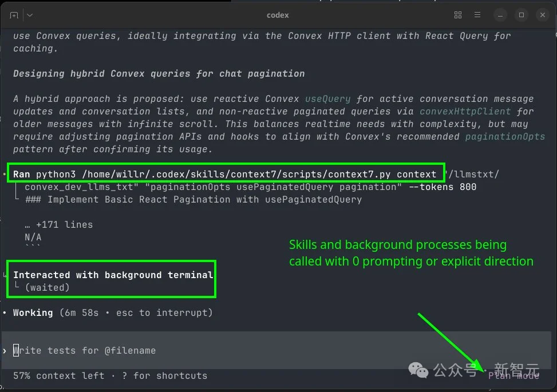Click the '57% context left' status
The width and height of the screenshot is (557, 392).
[58, 376]
